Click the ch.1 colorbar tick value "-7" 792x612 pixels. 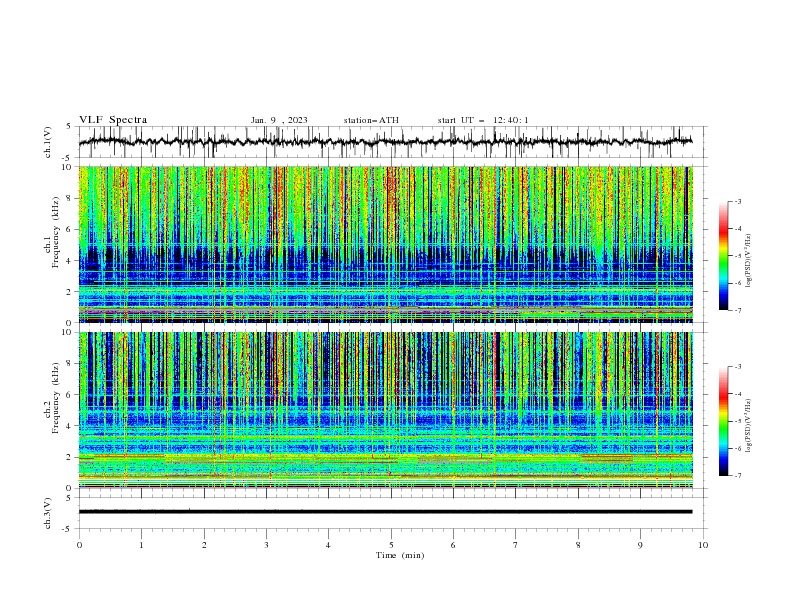737,310
